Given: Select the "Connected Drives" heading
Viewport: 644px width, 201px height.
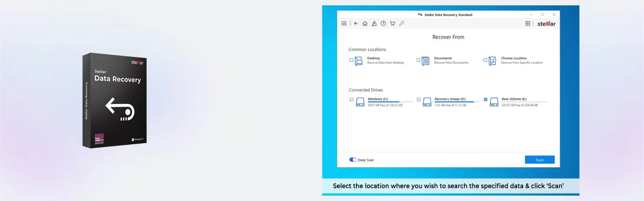Looking at the screenshot, I should click(x=366, y=90).
